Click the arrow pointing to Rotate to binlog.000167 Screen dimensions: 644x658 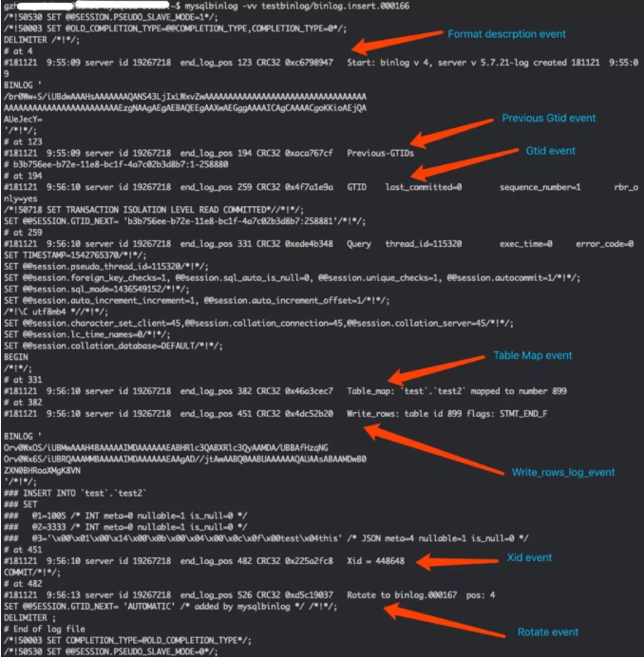point(444,620)
